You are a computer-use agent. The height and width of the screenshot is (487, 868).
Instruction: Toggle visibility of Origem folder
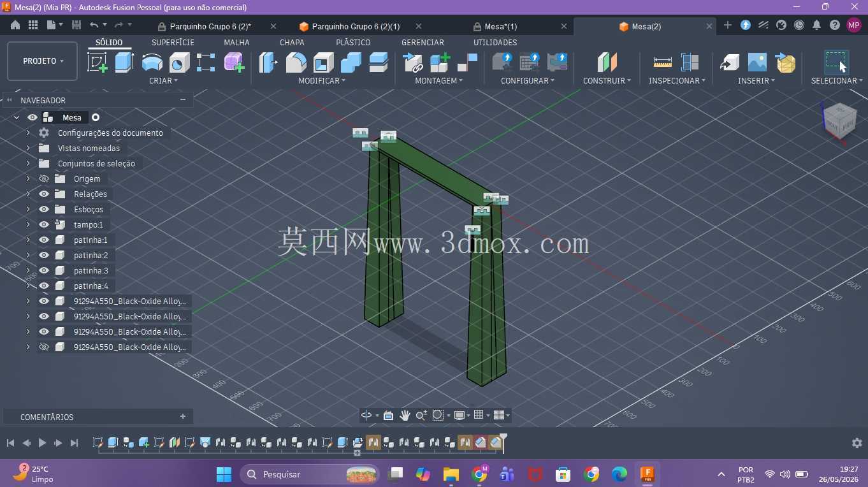[x=44, y=178]
